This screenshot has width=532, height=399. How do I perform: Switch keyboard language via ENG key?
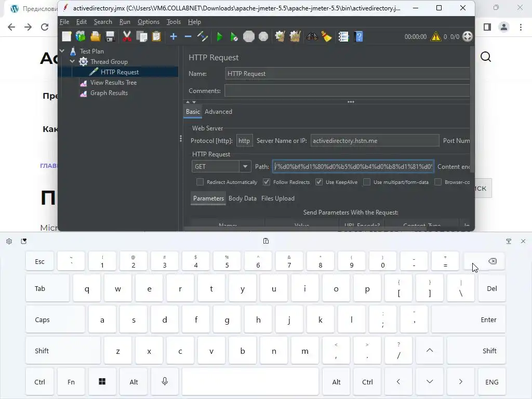pos(491,382)
